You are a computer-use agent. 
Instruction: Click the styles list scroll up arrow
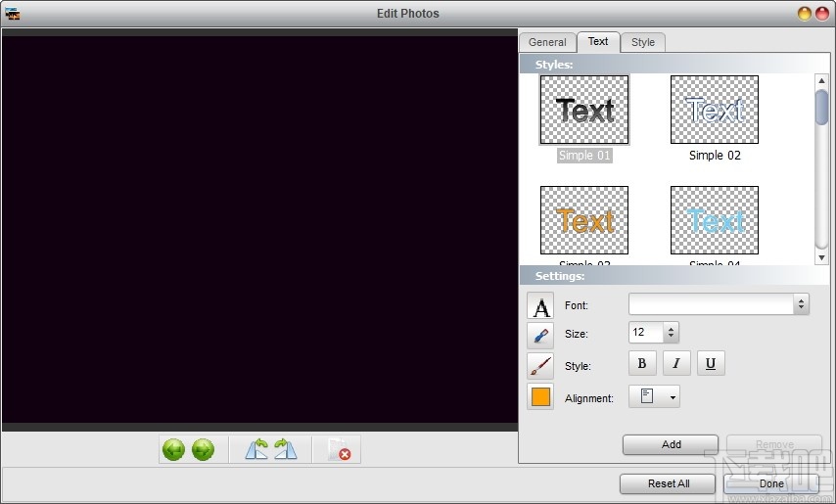(821, 81)
